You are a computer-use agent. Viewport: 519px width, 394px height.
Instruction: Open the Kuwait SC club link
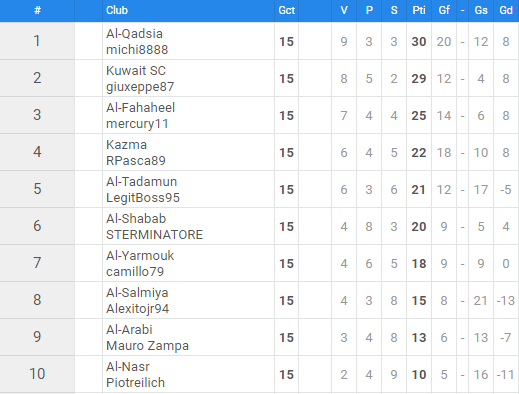coord(136,71)
